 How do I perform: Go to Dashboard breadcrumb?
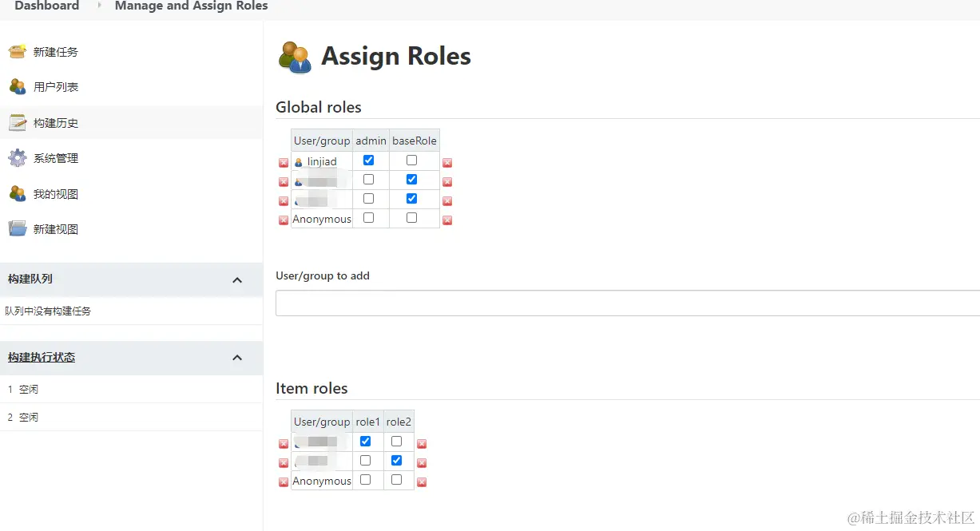click(46, 6)
